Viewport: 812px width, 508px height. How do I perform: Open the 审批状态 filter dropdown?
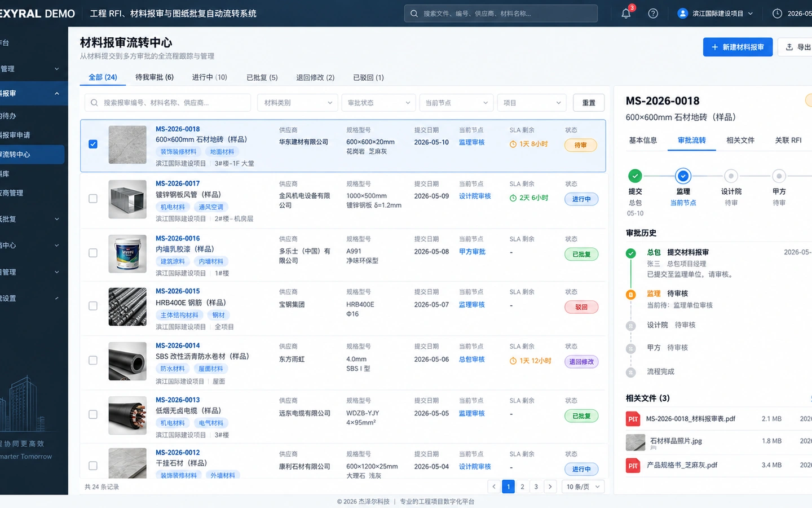click(378, 103)
